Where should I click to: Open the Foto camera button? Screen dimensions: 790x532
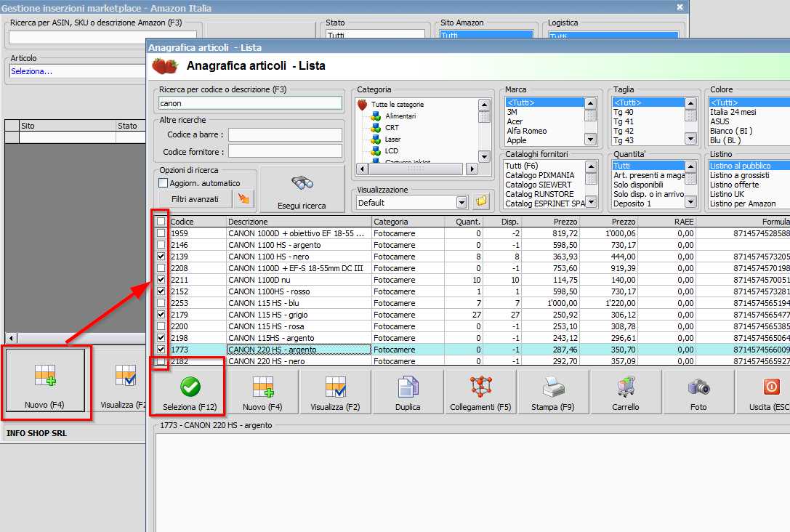pyautogui.click(x=698, y=392)
